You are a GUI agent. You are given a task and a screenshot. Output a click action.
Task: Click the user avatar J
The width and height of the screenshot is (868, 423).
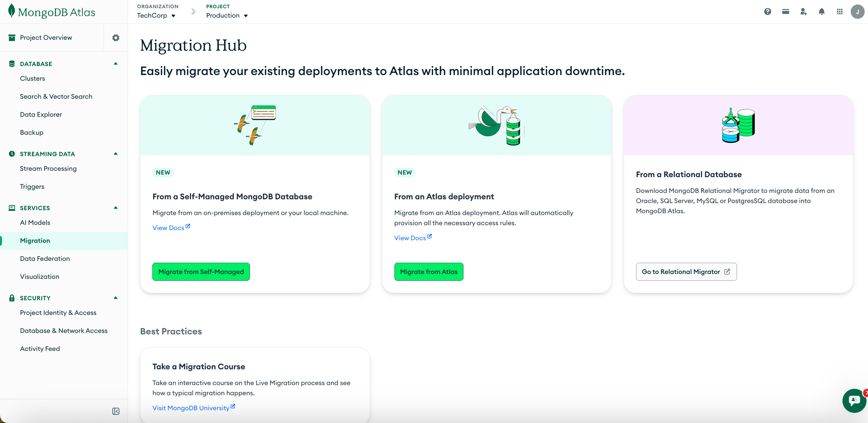(857, 12)
